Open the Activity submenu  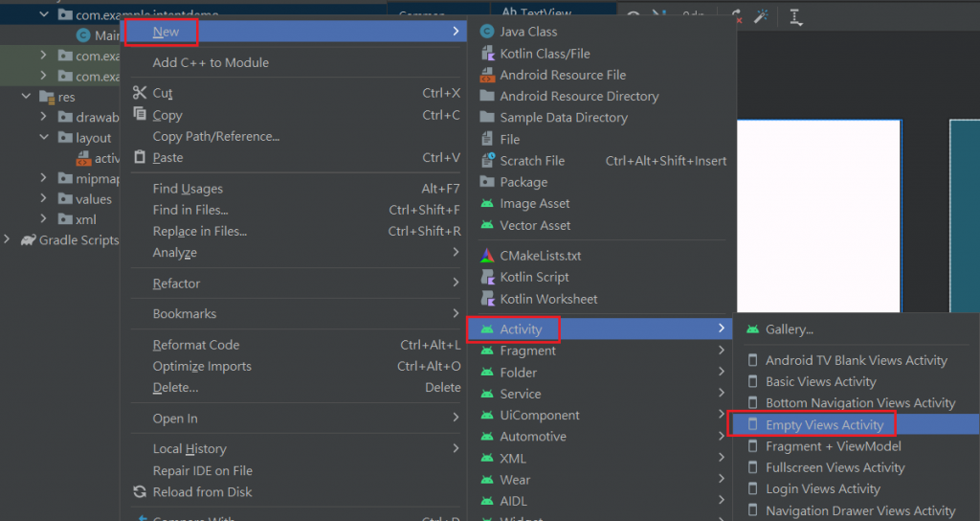point(599,329)
